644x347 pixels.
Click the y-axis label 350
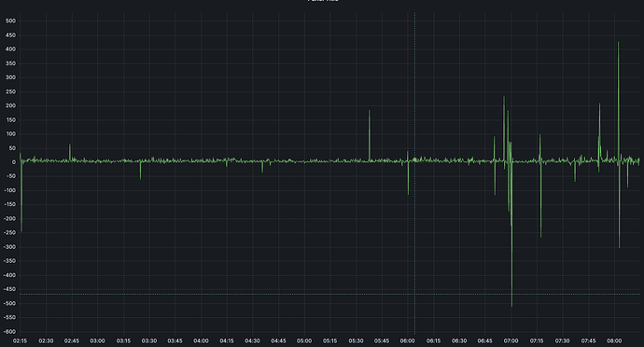point(11,63)
